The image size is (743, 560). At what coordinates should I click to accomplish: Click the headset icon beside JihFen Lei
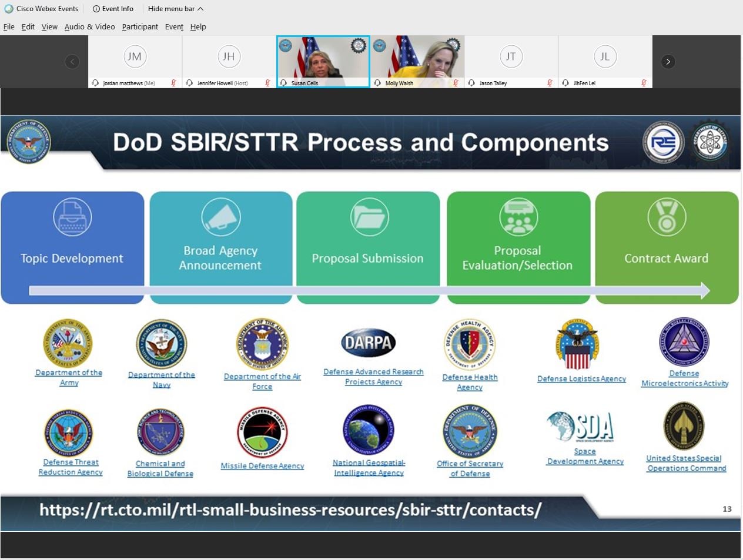point(565,83)
